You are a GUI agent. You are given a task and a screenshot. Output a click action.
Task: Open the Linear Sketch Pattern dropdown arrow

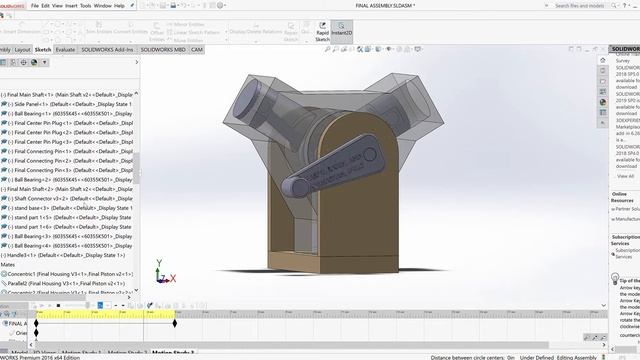(x=226, y=32)
